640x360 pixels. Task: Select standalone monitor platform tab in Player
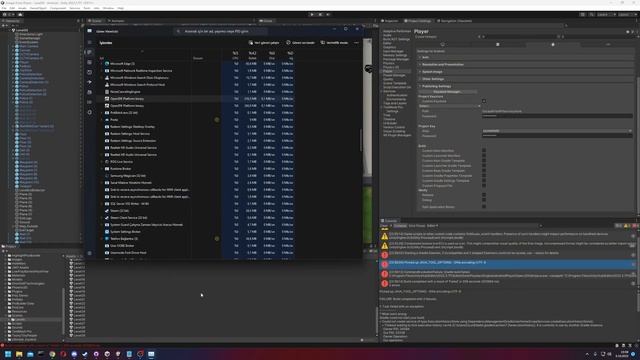pyautogui.click(x=442, y=44)
